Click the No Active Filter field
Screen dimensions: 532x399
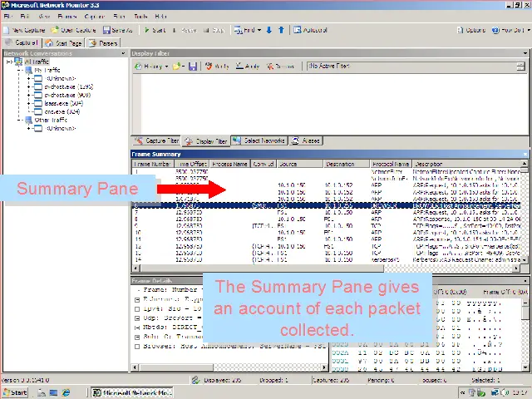click(x=411, y=66)
